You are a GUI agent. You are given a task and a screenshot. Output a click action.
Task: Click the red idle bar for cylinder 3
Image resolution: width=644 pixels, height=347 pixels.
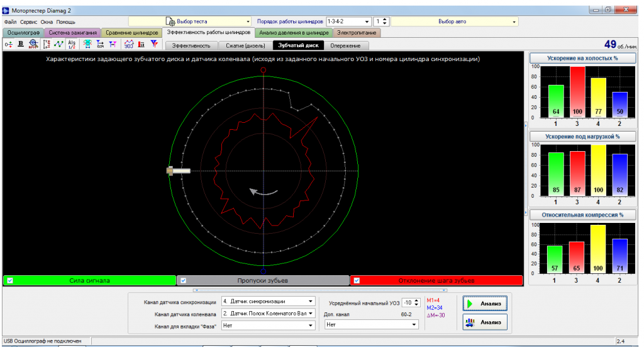point(577,92)
